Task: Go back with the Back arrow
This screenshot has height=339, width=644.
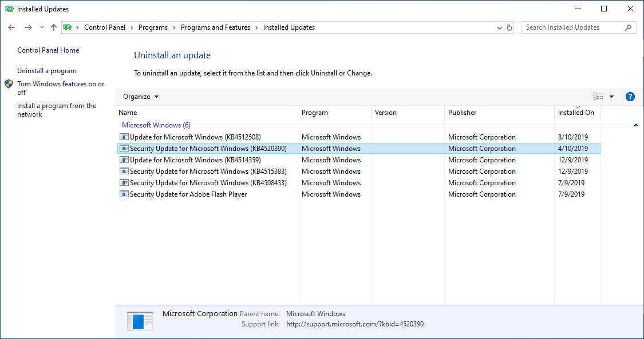Action: (11, 27)
